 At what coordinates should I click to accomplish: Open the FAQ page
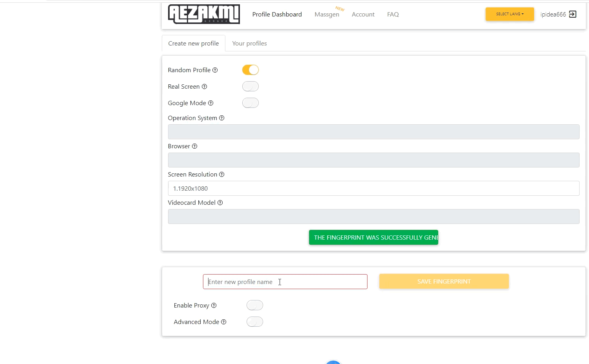click(393, 15)
